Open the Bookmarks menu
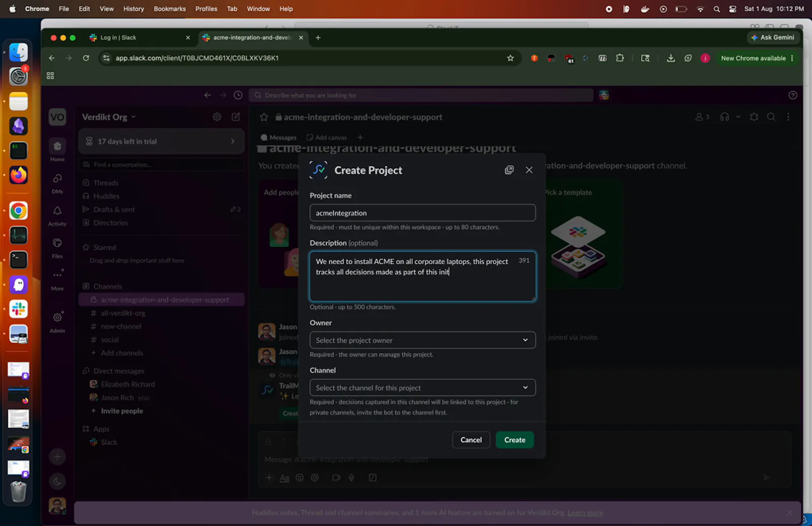 170,9
